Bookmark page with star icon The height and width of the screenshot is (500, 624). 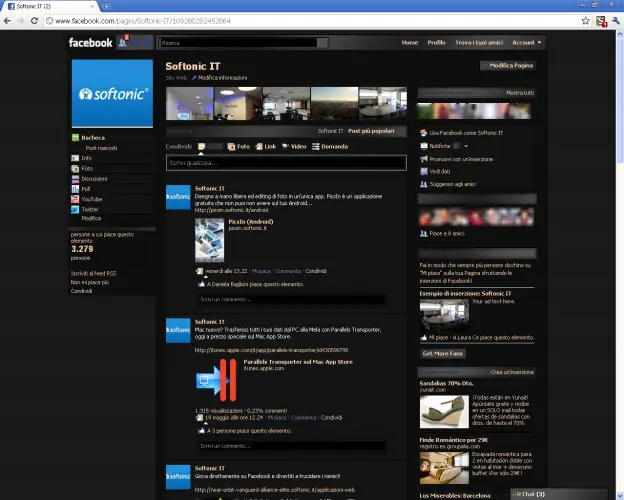click(585, 21)
